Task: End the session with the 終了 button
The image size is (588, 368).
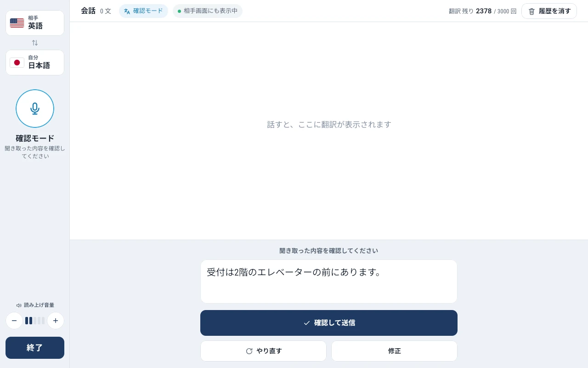Action: 35,348
